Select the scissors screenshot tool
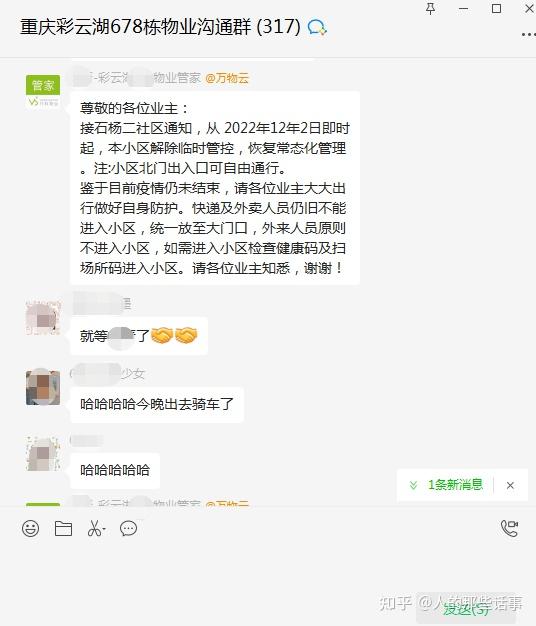Viewport: 536px width, 626px height. pyautogui.click(x=94, y=529)
